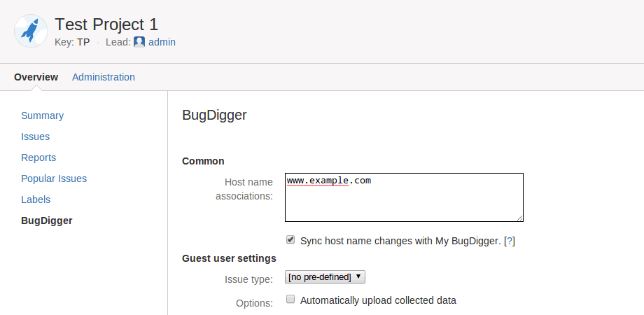Viewport: 644px width, 315px height.
Task: Click the Guest user settings heading
Action: [229, 258]
